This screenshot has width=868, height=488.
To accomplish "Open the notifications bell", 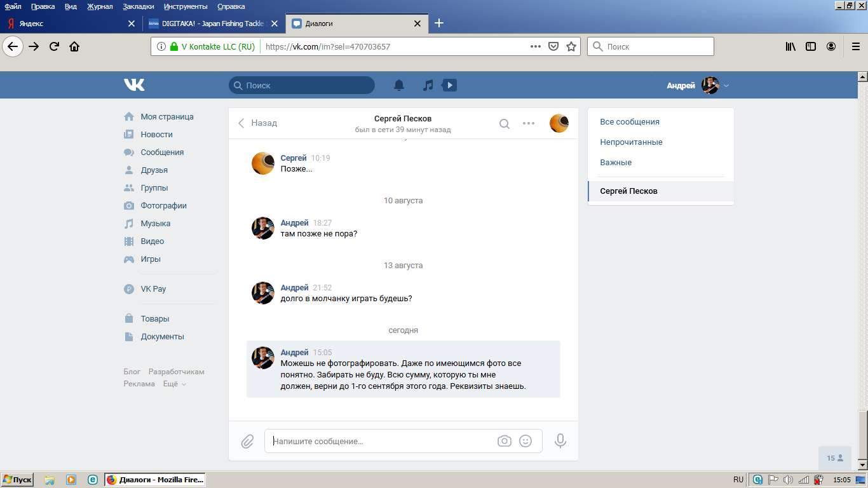I will [399, 85].
